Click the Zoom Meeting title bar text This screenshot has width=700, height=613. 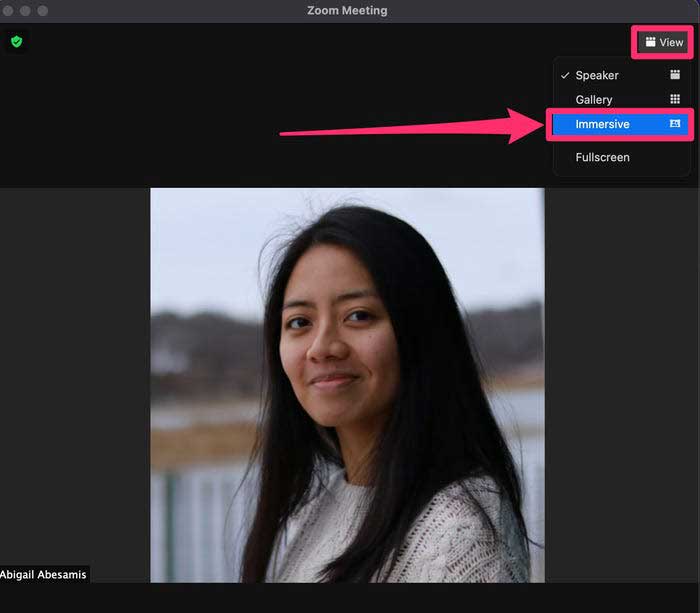(347, 10)
